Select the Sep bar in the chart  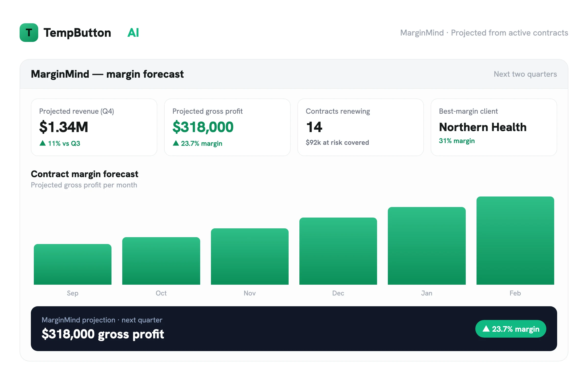[x=73, y=264]
